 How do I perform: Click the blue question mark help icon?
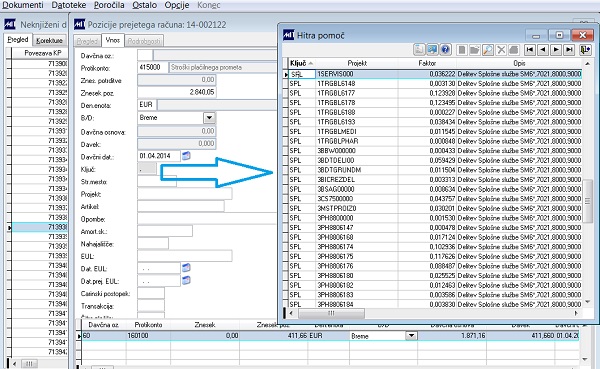[445, 50]
